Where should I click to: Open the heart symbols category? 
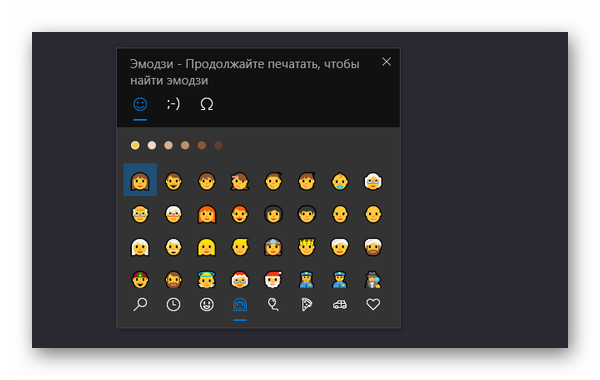tap(373, 305)
